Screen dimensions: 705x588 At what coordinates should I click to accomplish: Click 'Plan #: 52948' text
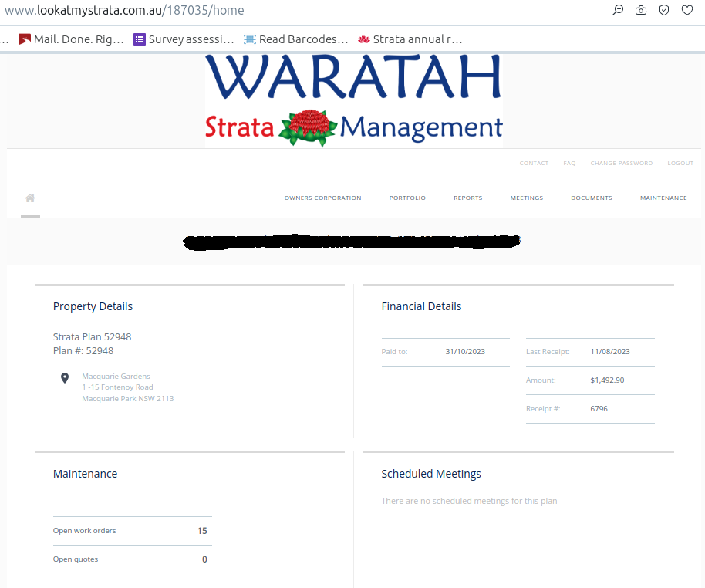pos(83,351)
